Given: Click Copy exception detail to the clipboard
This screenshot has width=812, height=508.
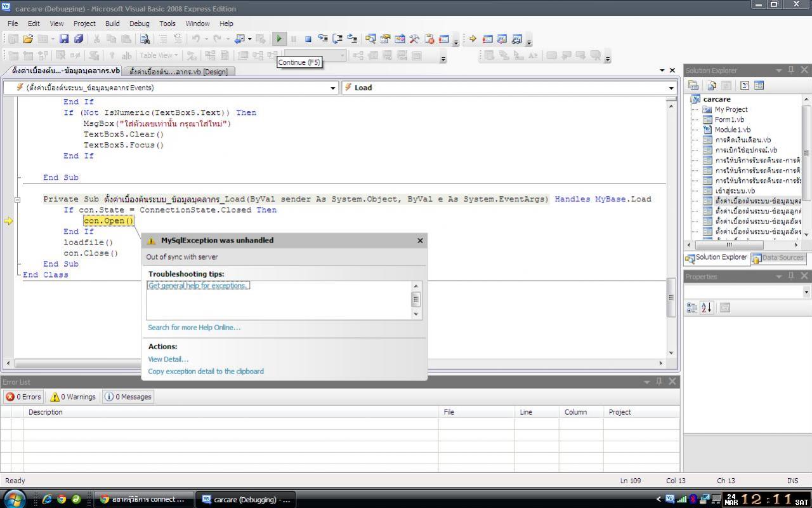Looking at the screenshot, I should (206, 371).
